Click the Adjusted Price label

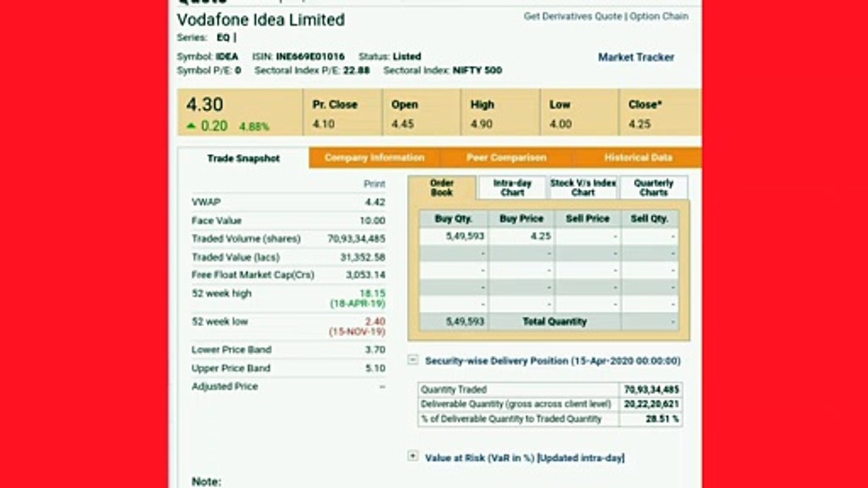(x=224, y=386)
